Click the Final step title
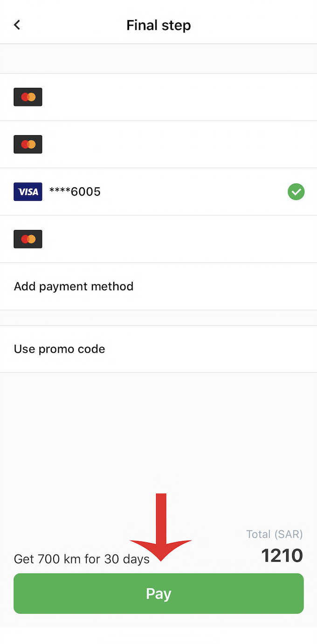Viewport: 317px width, 644px height. point(158,25)
